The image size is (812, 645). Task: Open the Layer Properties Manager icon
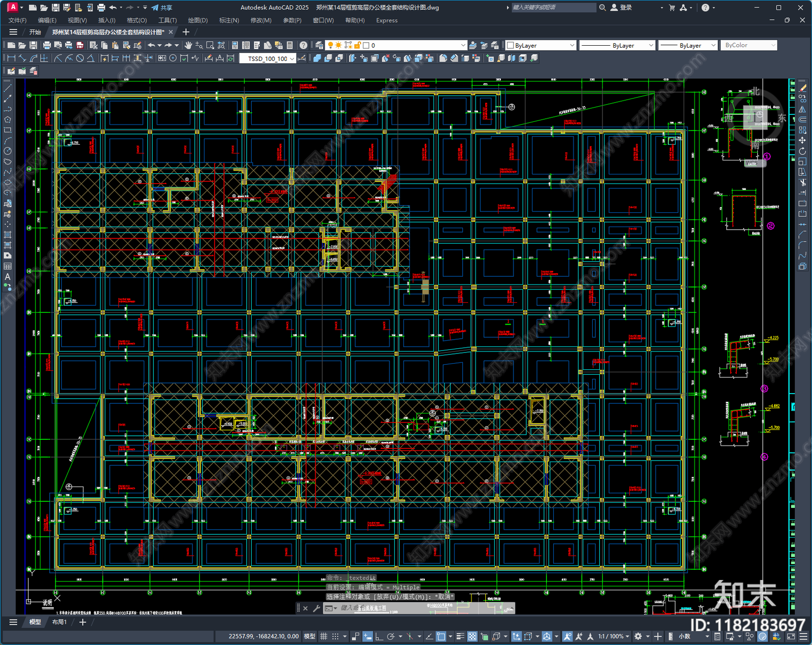[319, 45]
